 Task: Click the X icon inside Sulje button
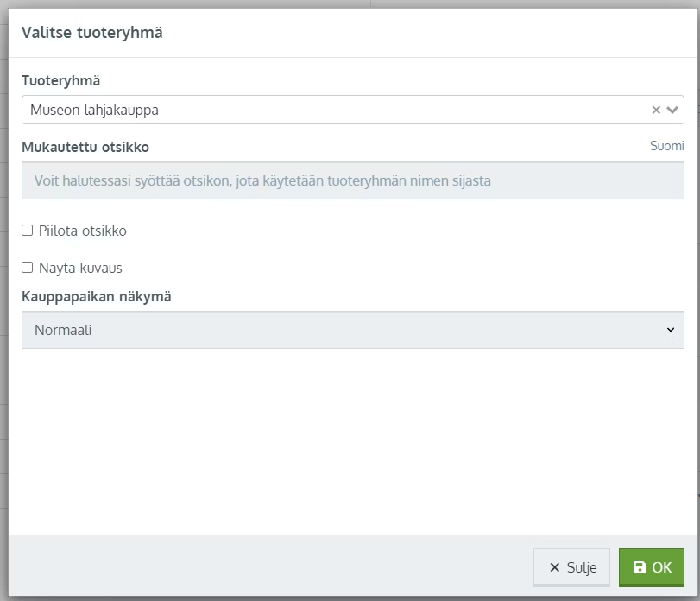[554, 567]
